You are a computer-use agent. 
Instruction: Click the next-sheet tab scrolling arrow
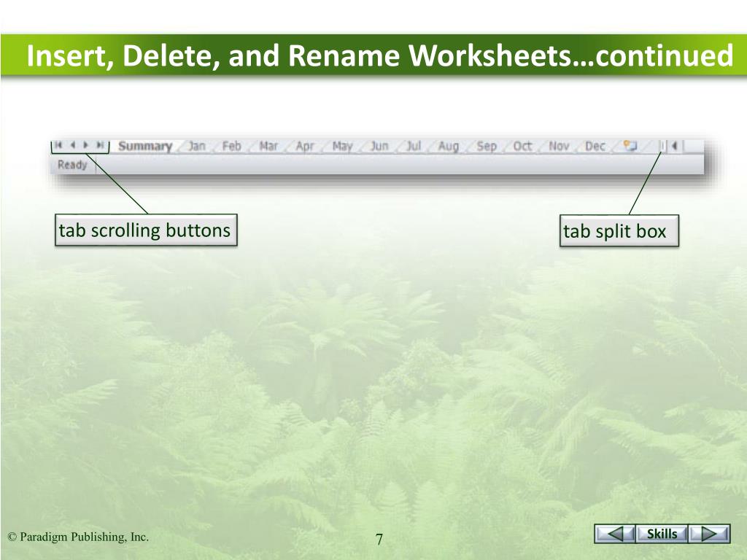pos(86,145)
